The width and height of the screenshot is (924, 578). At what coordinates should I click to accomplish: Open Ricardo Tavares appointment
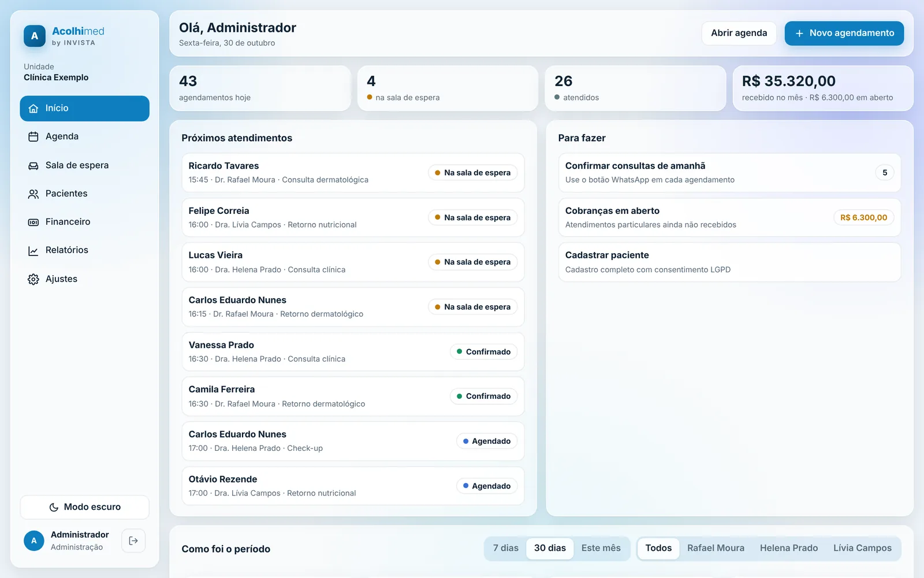[353, 173]
